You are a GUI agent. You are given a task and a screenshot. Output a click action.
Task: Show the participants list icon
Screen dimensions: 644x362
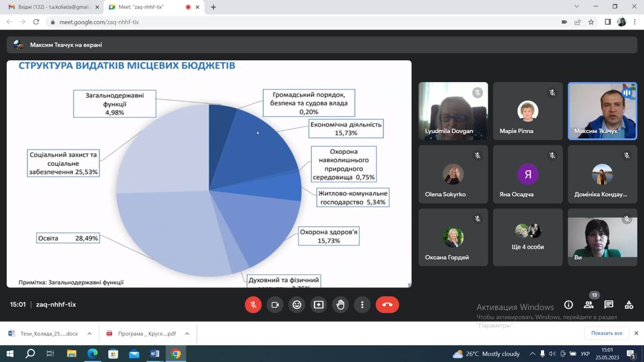click(589, 305)
